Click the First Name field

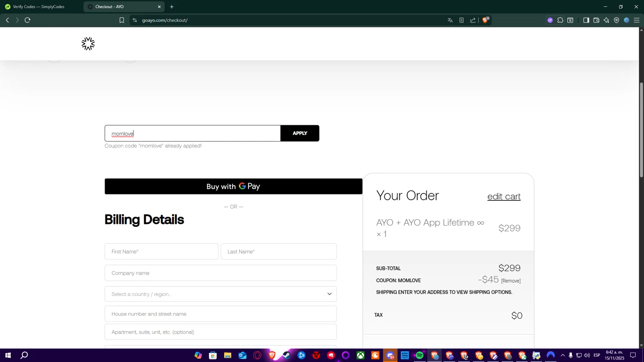[x=161, y=251]
